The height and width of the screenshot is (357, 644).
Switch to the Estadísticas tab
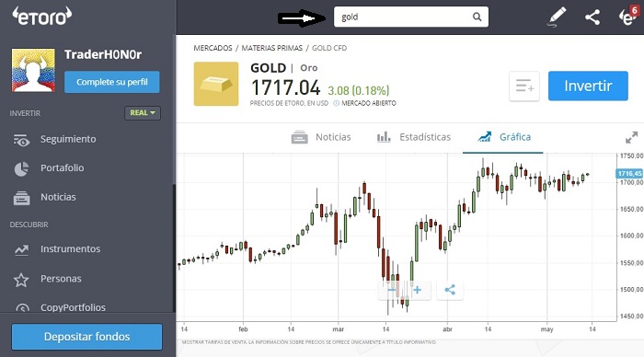click(414, 137)
